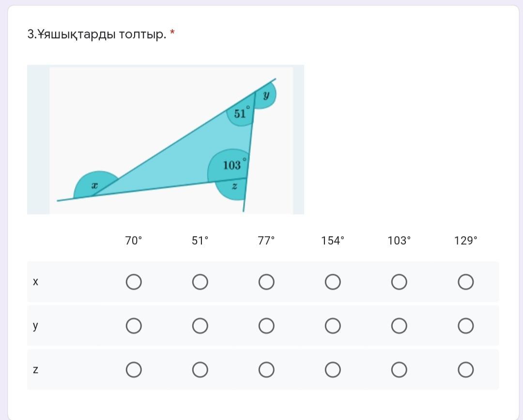Select 77° for row y
523x420 pixels.
tap(266, 326)
